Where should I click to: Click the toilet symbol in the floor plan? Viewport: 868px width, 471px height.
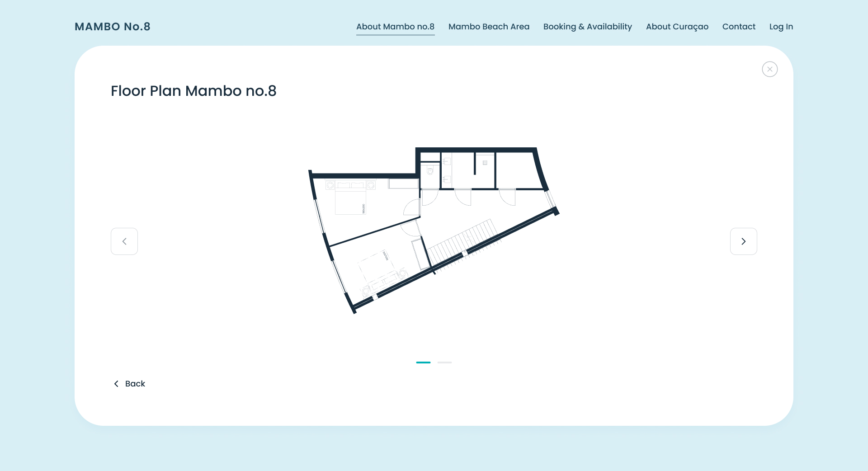click(430, 171)
